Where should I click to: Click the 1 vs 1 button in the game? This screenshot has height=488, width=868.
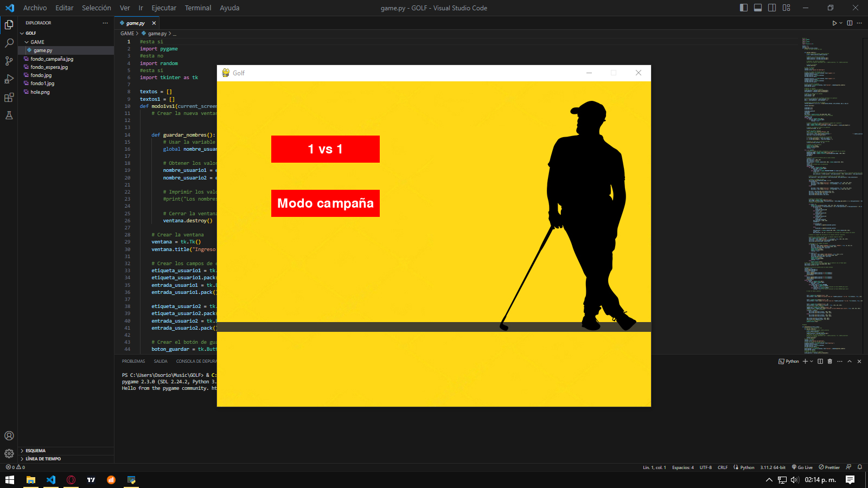coord(325,149)
